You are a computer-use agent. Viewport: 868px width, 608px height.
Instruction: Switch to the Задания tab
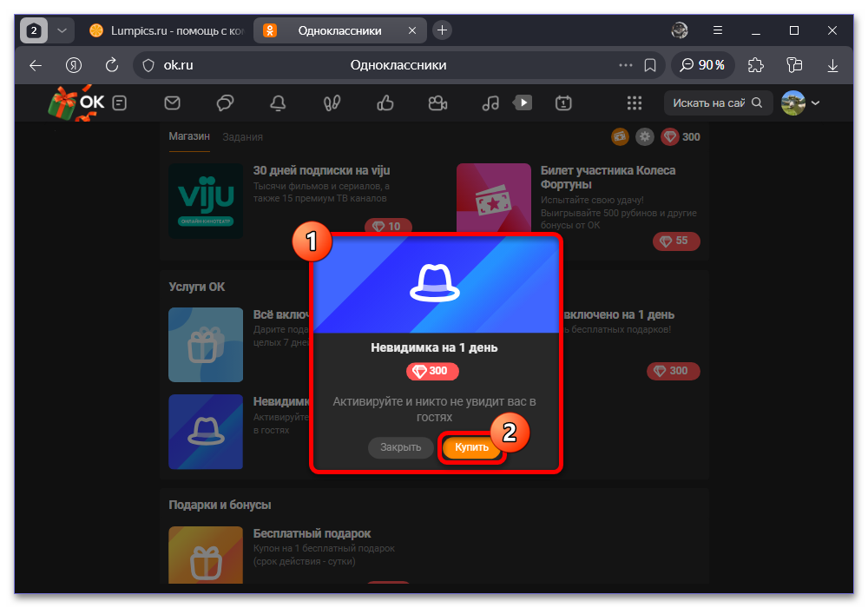[x=242, y=136]
